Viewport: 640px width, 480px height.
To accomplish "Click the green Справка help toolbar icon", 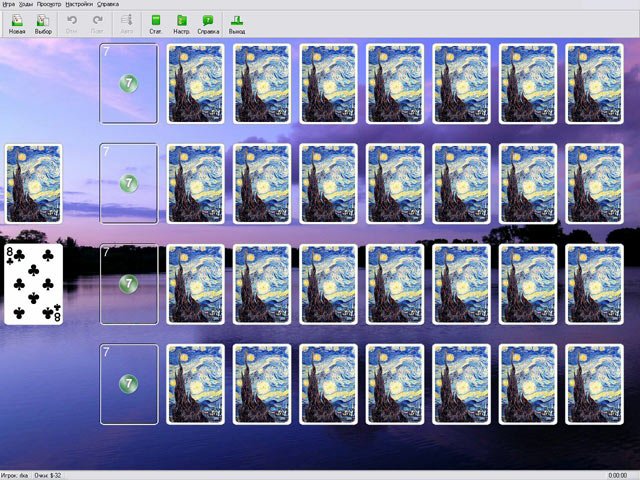I will tap(208, 22).
